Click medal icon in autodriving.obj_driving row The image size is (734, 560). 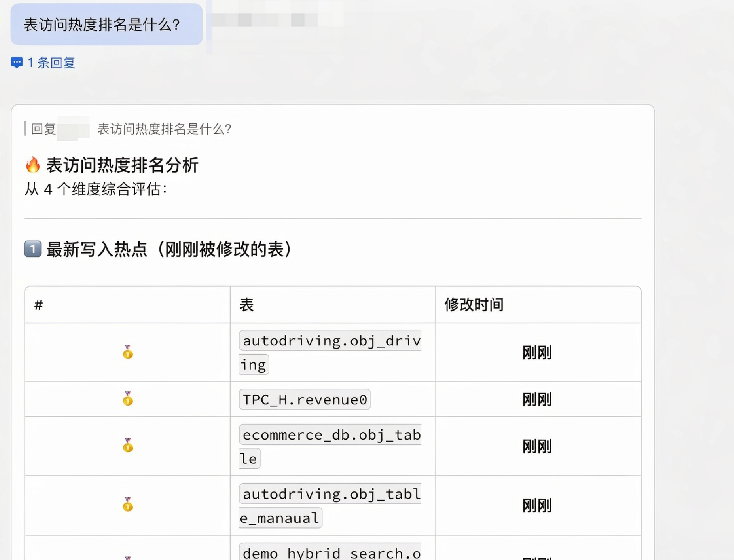click(128, 352)
